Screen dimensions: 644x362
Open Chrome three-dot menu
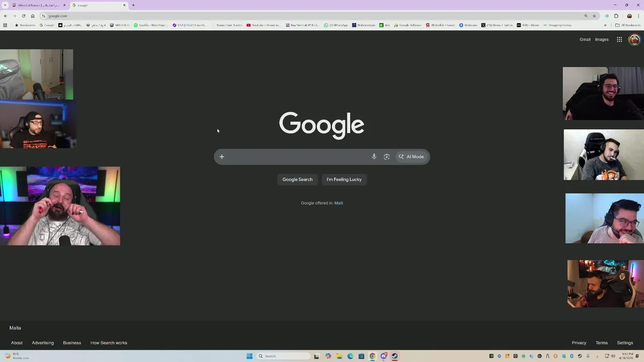tap(638, 16)
